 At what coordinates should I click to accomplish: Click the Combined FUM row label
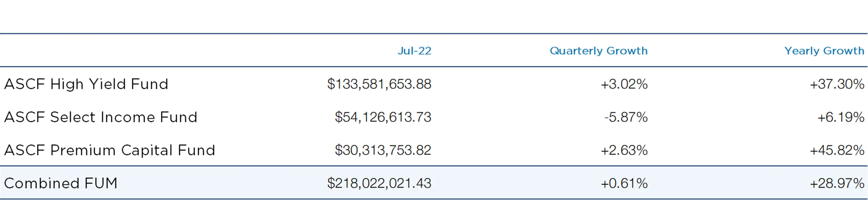(x=61, y=183)
